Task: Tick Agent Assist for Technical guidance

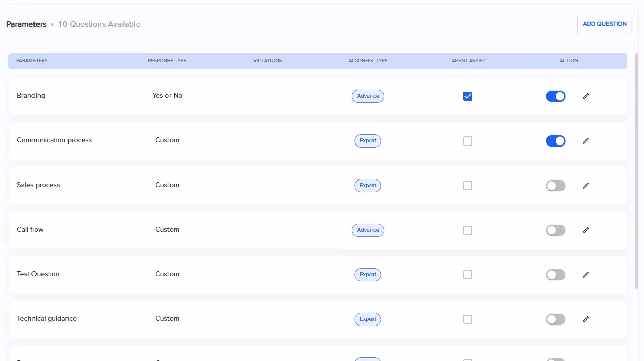Action: 468,319
